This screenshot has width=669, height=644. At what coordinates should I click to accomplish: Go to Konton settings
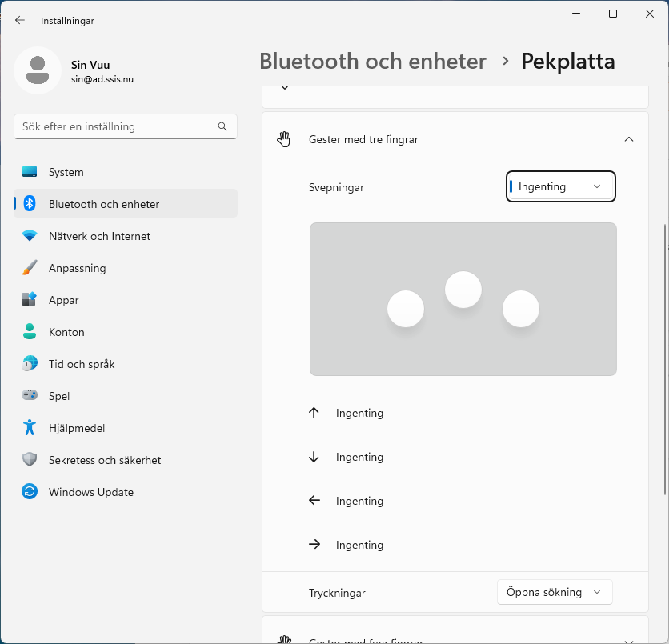pyautogui.click(x=66, y=332)
